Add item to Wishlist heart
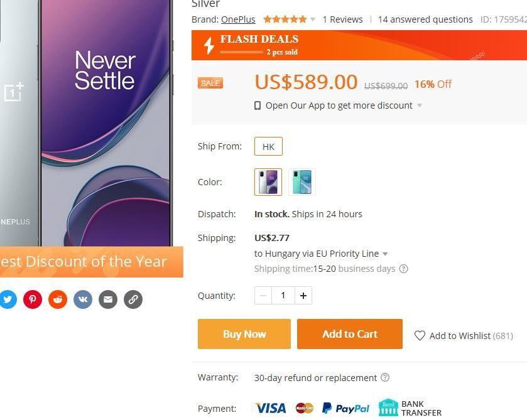Image resolution: width=527 pixels, height=420 pixels. (x=420, y=336)
